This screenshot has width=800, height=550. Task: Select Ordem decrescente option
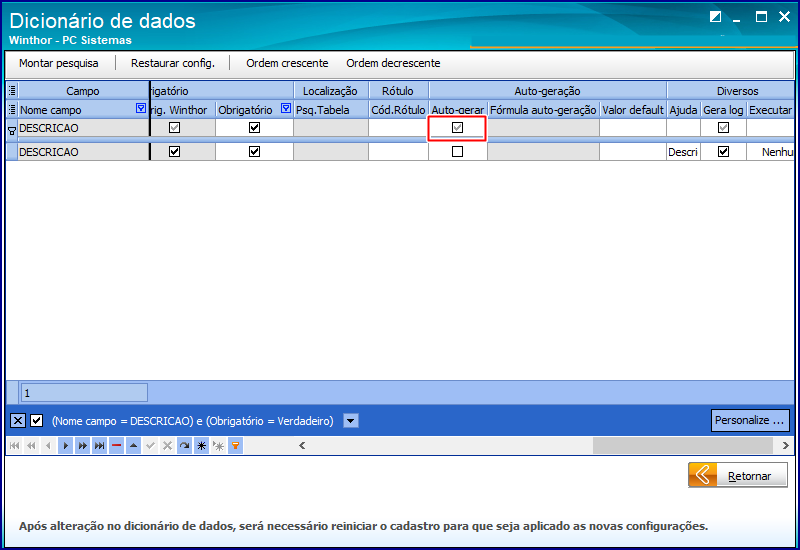(393, 63)
